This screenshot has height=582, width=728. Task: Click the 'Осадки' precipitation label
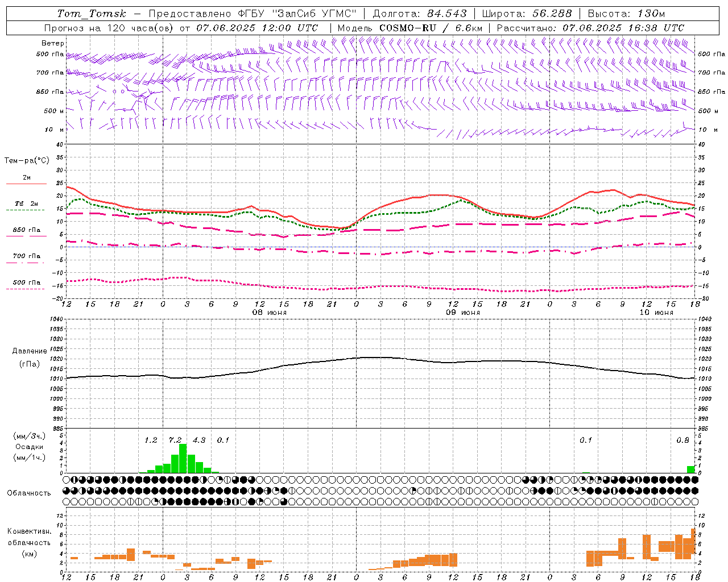(30, 447)
